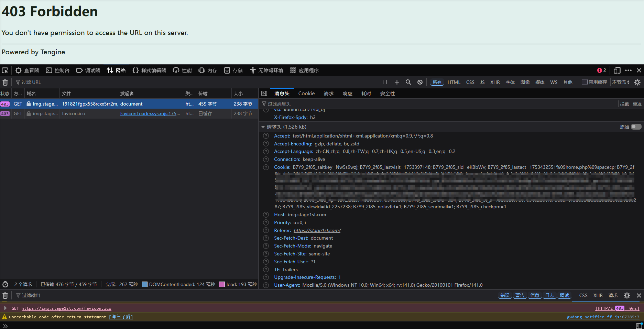The height and width of the screenshot is (329, 644).
Task: Filter requests by WS type
Action: click(554, 83)
